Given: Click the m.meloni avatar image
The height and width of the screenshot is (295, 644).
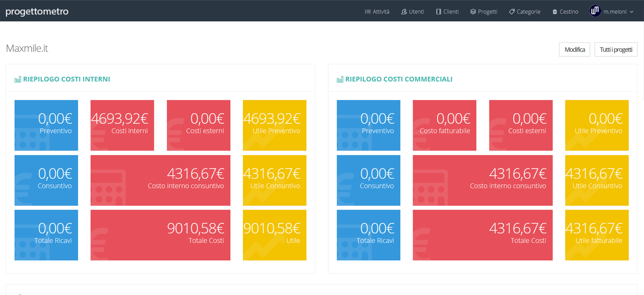Looking at the screenshot, I should [595, 11].
